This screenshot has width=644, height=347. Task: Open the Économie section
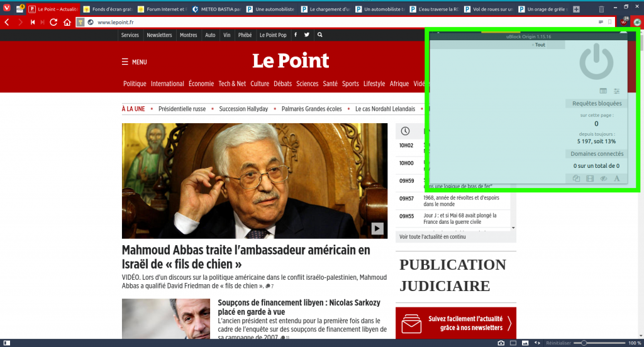coord(201,84)
